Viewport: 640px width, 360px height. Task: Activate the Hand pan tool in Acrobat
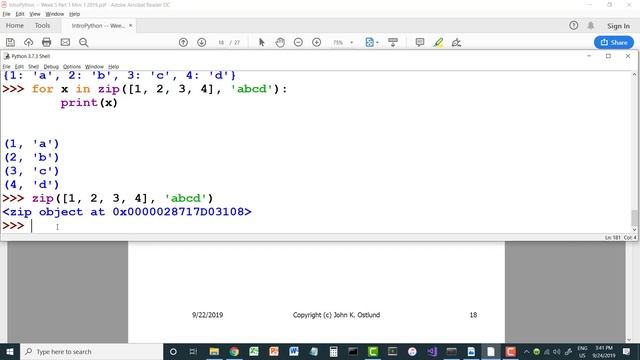(x=280, y=42)
